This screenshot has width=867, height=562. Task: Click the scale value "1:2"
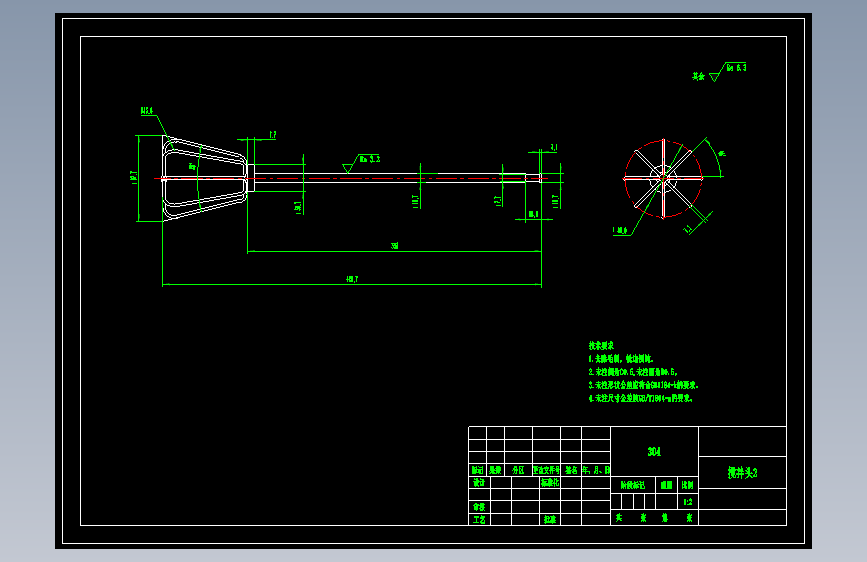pos(687,502)
